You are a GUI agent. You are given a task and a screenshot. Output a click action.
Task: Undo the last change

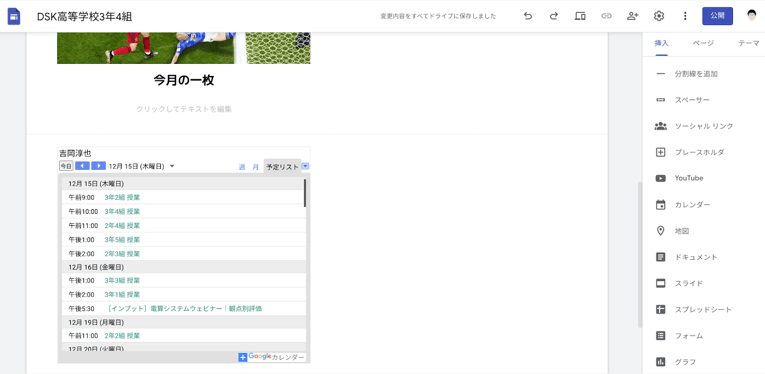click(527, 16)
